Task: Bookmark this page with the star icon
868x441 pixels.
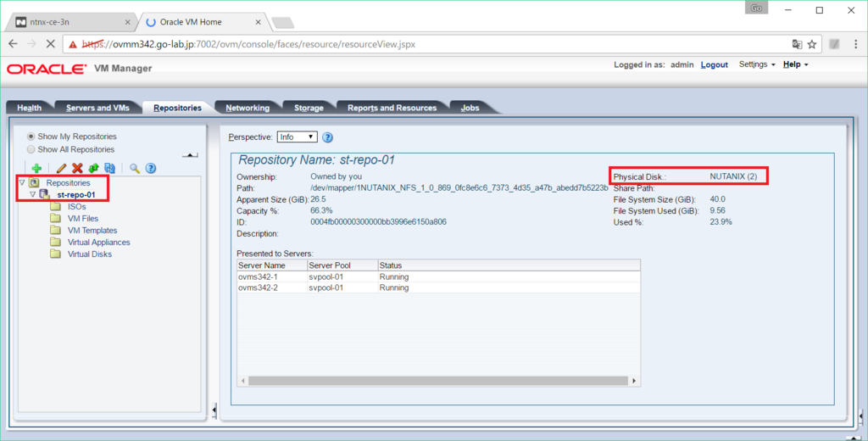Action: pos(812,44)
